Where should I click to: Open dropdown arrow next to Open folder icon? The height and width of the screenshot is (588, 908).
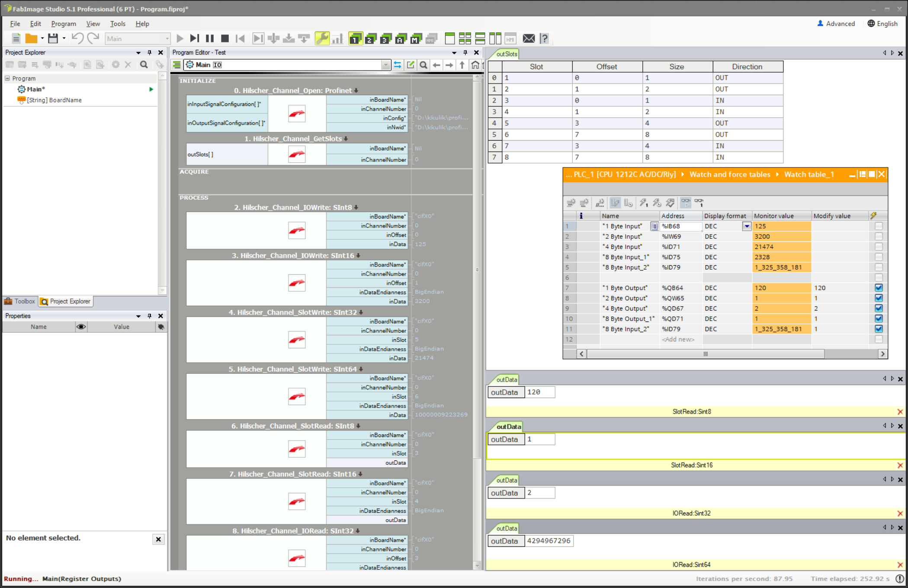(x=42, y=39)
